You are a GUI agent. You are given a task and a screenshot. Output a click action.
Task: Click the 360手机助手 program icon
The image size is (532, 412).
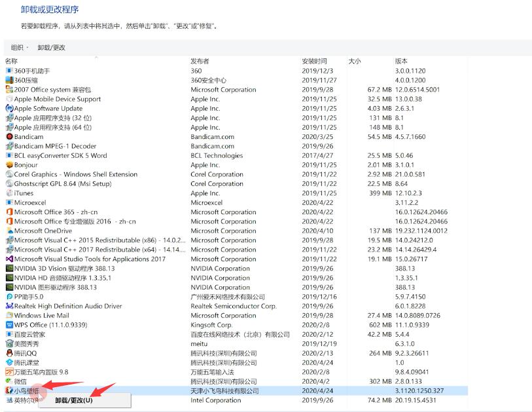tap(10, 71)
